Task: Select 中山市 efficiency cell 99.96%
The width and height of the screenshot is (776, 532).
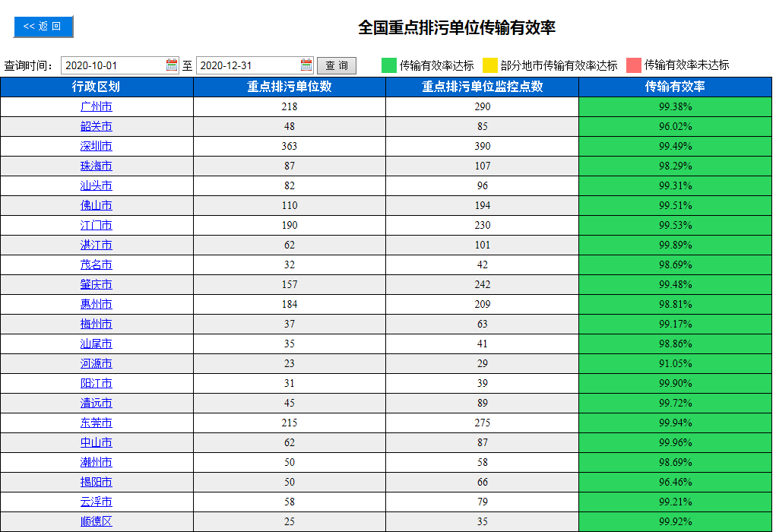Action: (x=675, y=443)
